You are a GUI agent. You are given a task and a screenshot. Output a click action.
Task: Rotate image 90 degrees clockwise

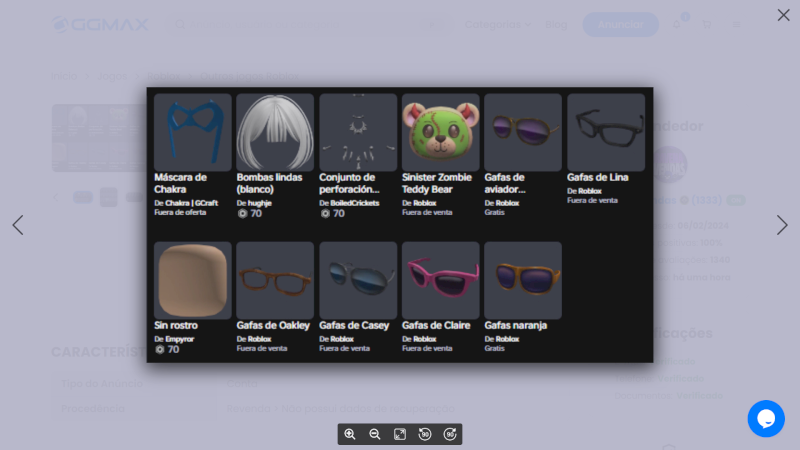(x=450, y=434)
